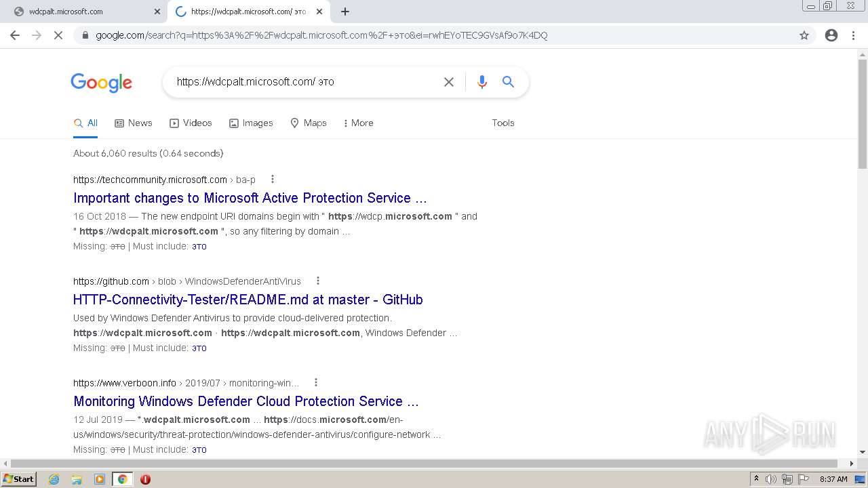Open options for github.com result

click(x=318, y=281)
